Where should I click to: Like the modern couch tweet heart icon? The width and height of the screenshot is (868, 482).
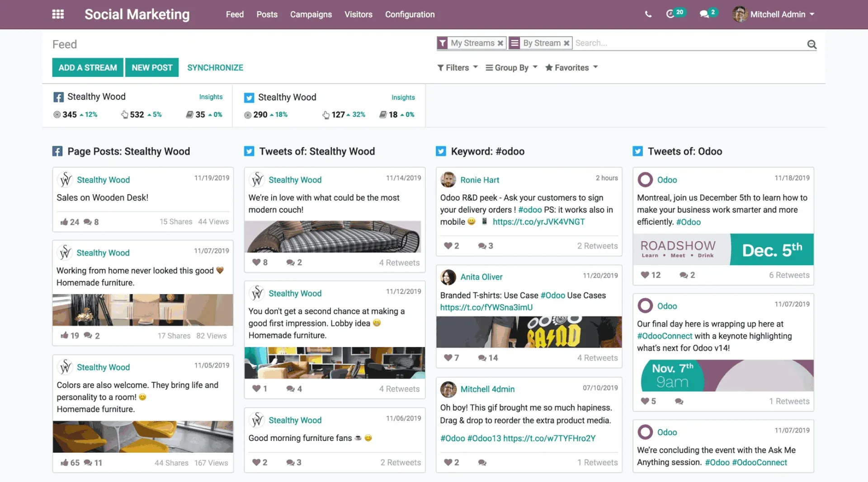256,262
